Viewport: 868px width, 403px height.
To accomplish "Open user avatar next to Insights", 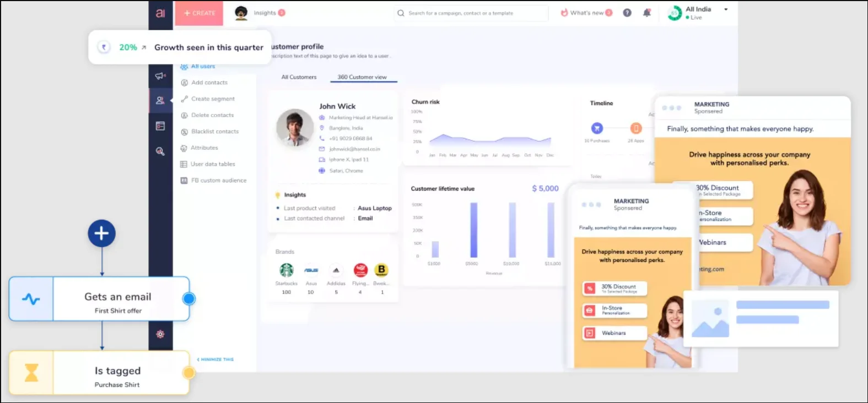I will tap(241, 13).
